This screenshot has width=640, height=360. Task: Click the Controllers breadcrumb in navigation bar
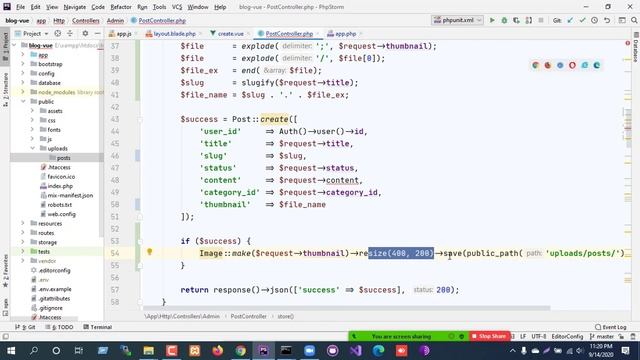click(86, 20)
